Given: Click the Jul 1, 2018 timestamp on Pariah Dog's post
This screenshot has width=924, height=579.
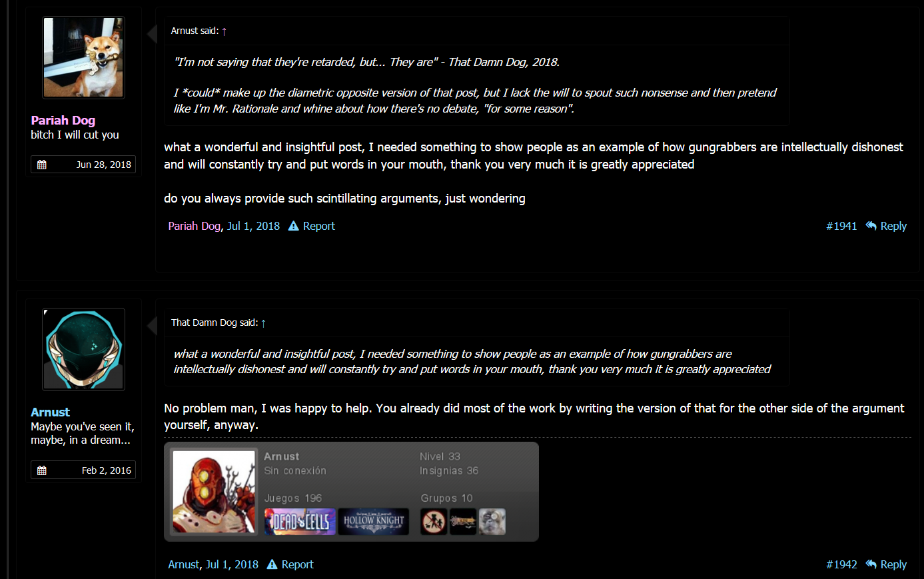Looking at the screenshot, I should (253, 226).
